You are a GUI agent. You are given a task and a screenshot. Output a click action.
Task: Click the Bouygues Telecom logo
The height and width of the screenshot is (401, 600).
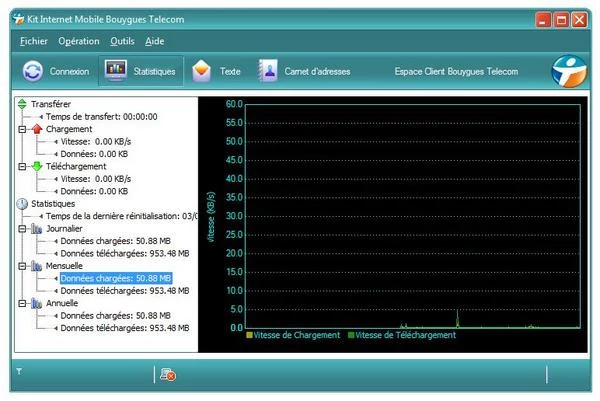(569, 71)
